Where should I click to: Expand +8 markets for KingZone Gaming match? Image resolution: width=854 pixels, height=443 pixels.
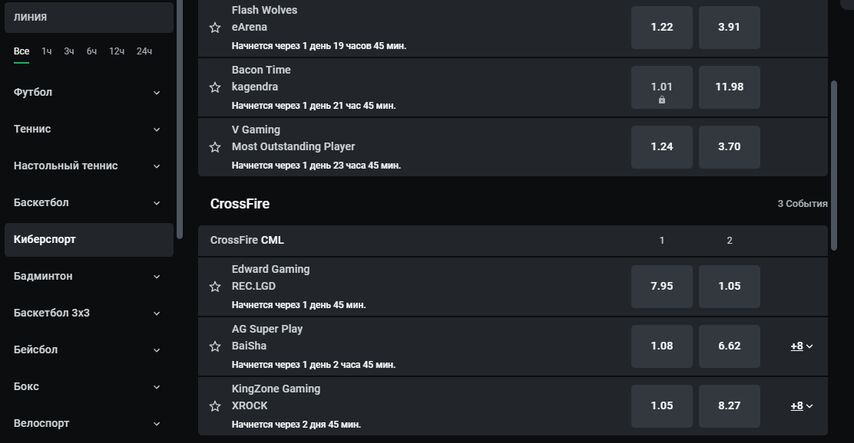click(x=802, y=406)
